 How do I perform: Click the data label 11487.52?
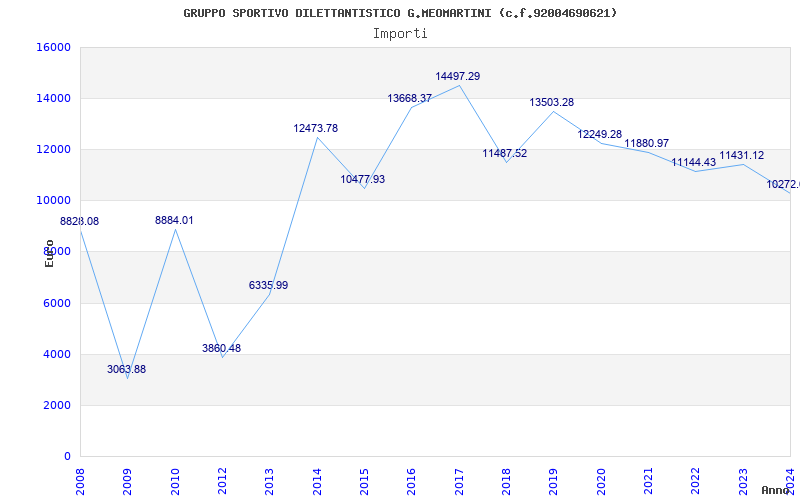coord(505,154)
